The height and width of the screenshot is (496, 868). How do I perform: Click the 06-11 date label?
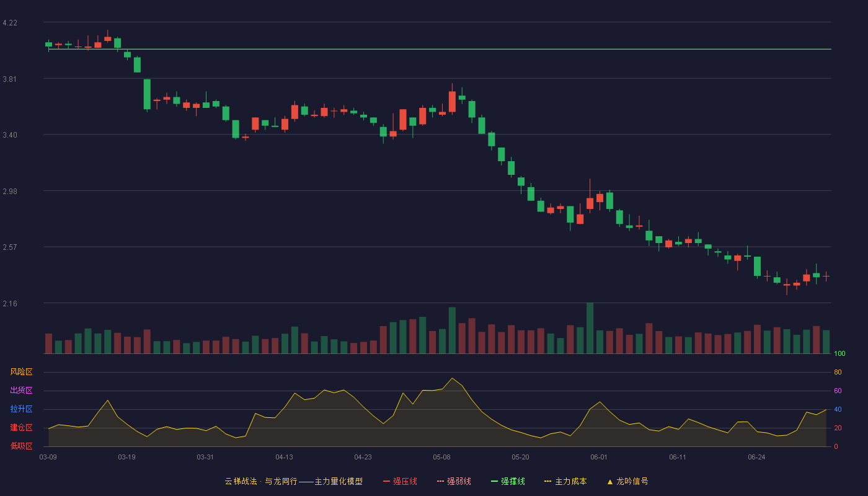tap(678, 457)
